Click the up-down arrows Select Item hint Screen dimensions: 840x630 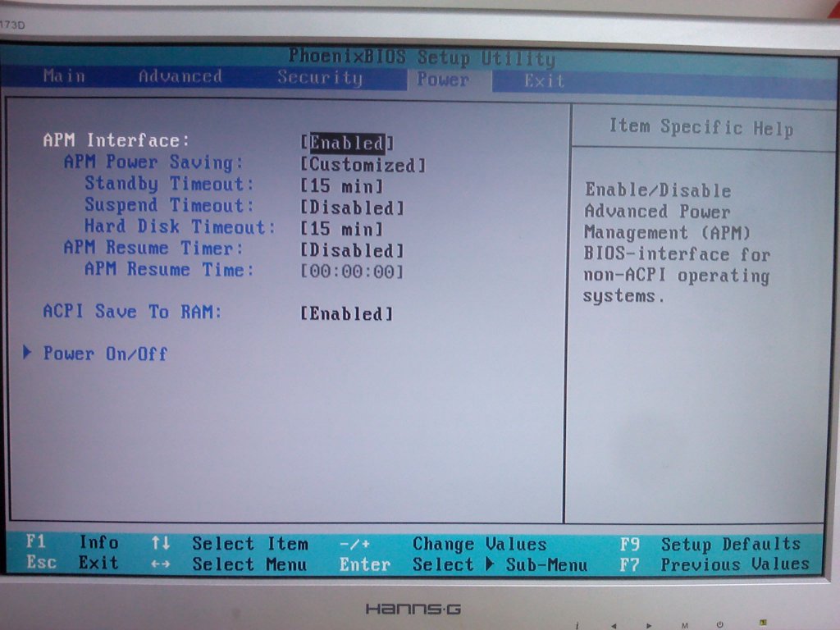coord(230,544)
